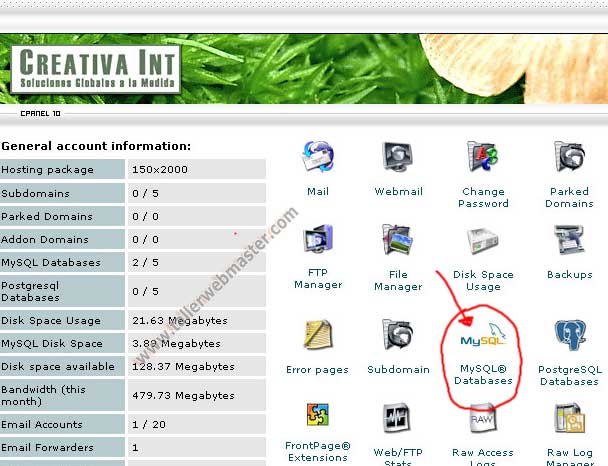Open the FTP Manager icon
The image size is (608, 466).
317,242
